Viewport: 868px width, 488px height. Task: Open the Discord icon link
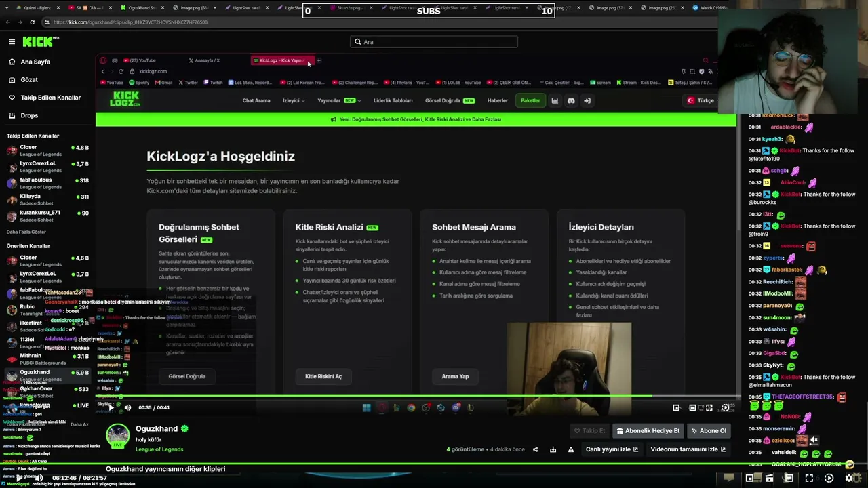pyautogui.click(x=571, y=100)
